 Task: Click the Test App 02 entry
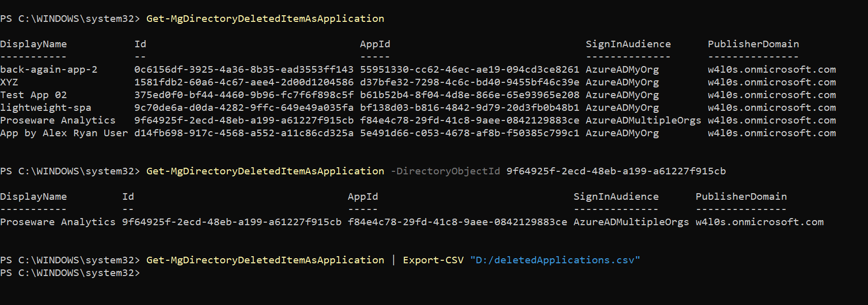34,95
